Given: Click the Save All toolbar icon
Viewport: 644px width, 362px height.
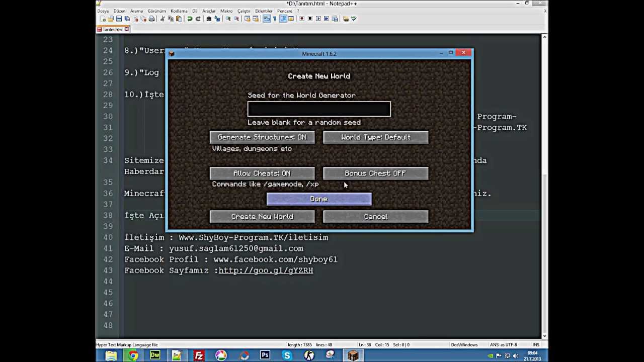Looking at the screenshot, I should [127, 19].
